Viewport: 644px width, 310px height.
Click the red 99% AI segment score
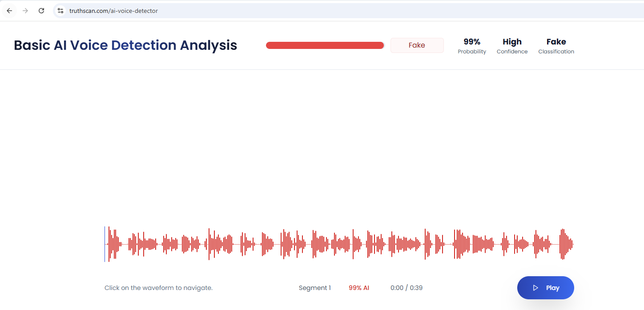pos(359,288)
